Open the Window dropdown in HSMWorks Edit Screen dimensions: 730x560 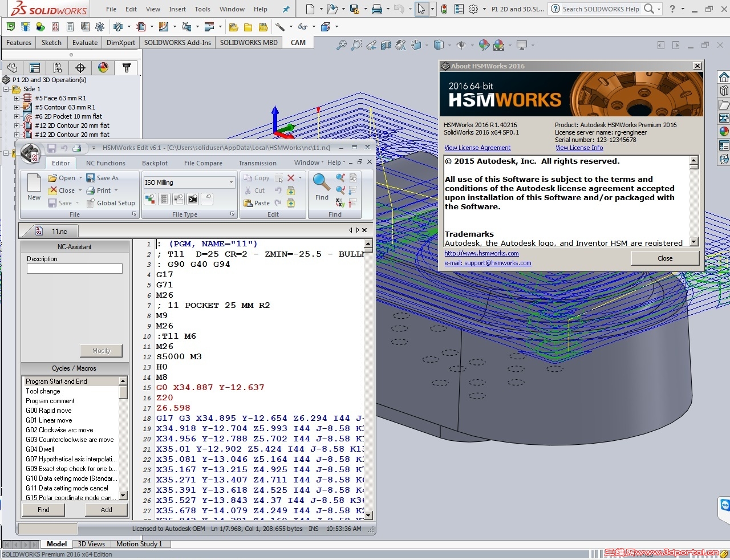click(x=309, y=163)
